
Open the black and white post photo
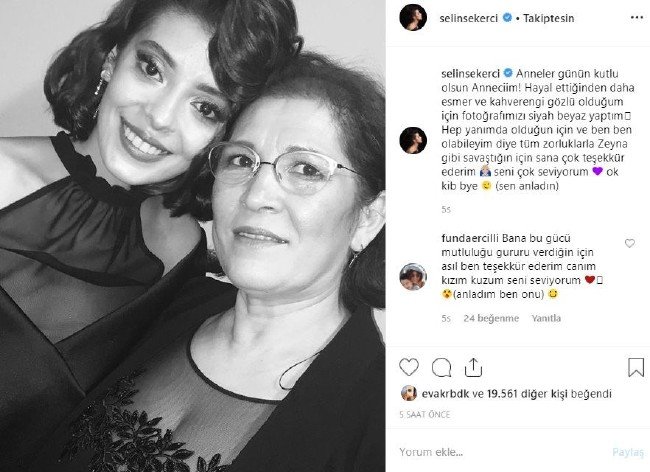tap(193, 236)
